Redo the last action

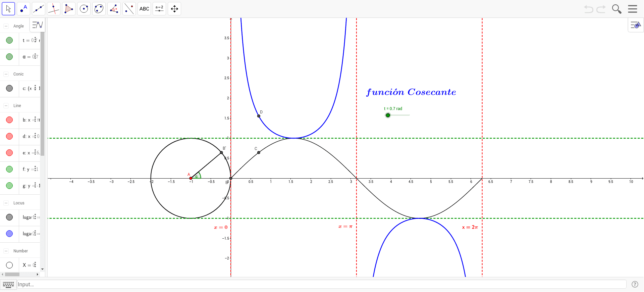tap(601, 9)
